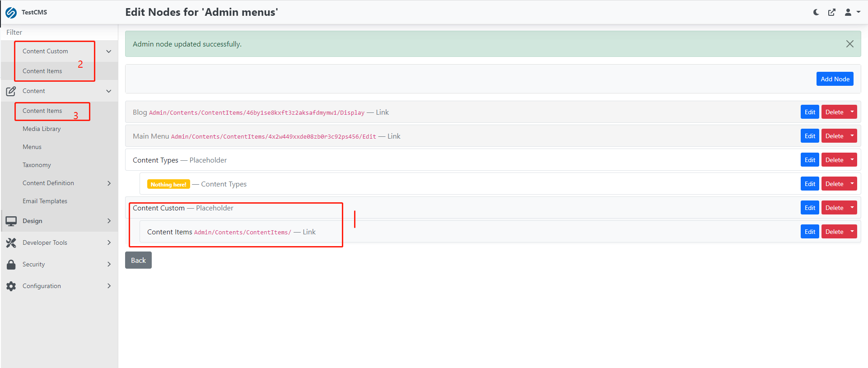Open Delete dropdown arrow for Content Types placeholder
The width and height of the screenshot is (868, 368).
[852, 160]
